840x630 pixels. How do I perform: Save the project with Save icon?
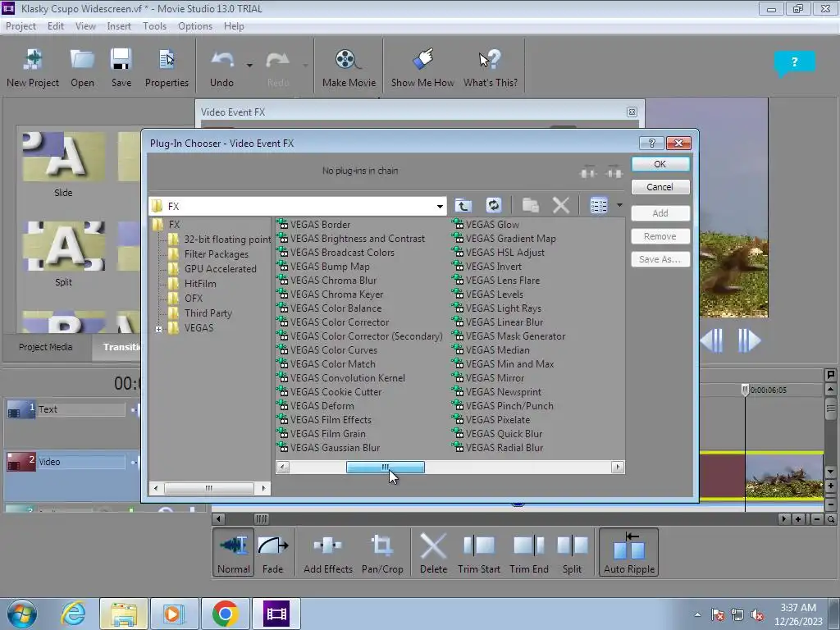point(121,68)
